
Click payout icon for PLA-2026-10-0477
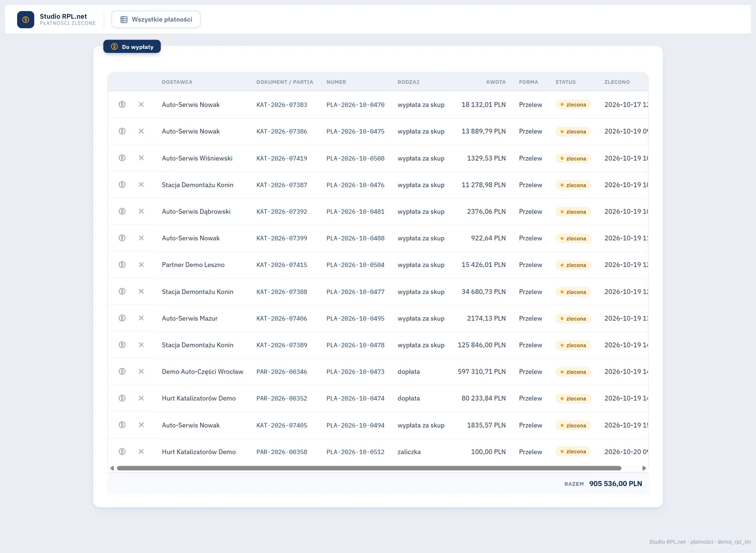point(122,292)
